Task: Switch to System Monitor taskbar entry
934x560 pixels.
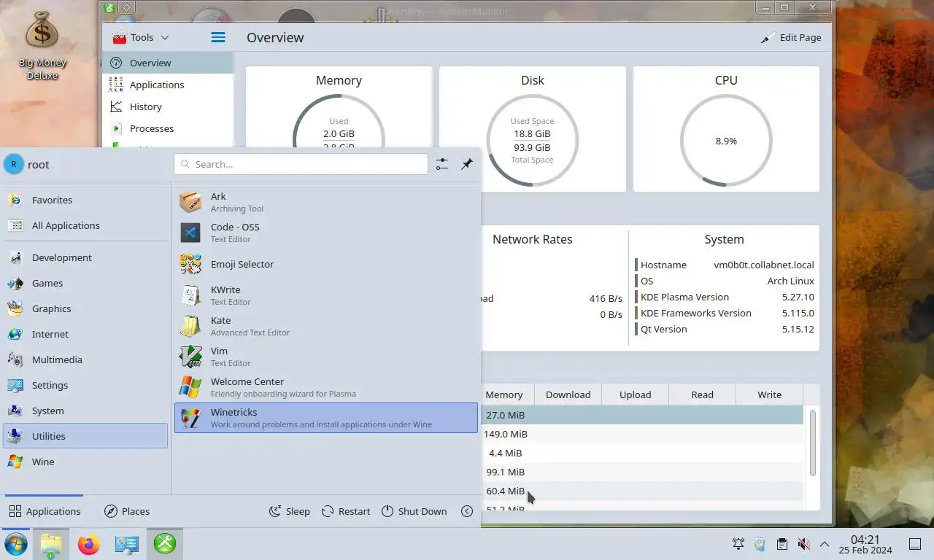Action: [x=164, y=544]
